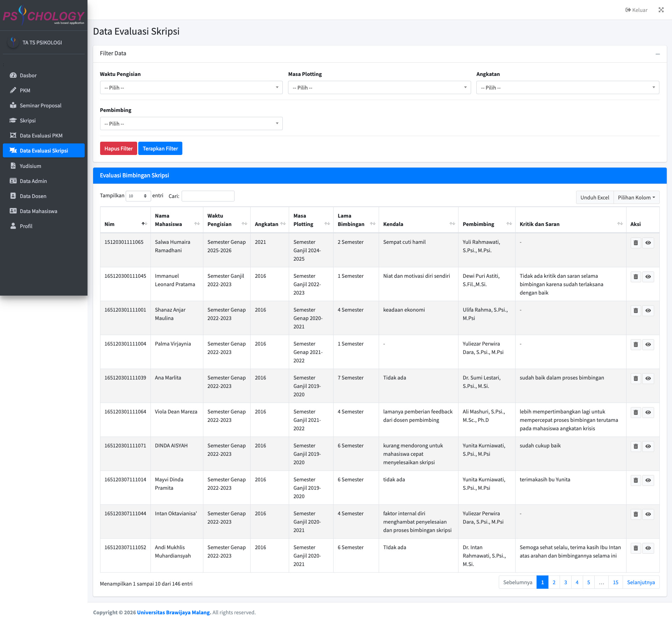Click trash icon for Ana Marlita row
The height and width of the screenshot is (622, 672).
click(x=636, y=379)
